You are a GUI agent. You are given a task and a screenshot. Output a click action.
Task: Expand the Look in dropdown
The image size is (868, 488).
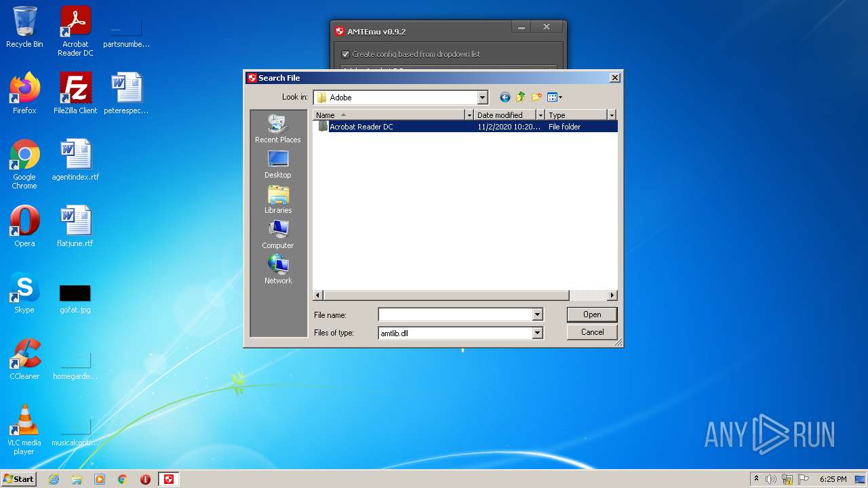[x=482, y=98]
